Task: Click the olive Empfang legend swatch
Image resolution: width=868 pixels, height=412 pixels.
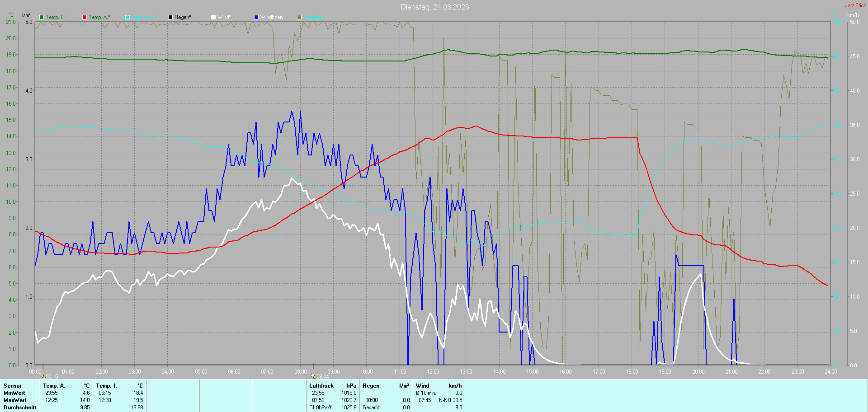Action: pos(299,17)
